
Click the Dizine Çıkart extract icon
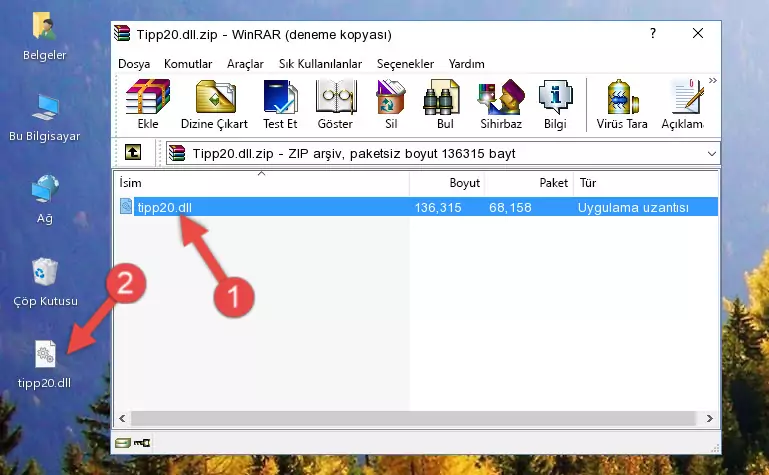(x=215, y=104)
